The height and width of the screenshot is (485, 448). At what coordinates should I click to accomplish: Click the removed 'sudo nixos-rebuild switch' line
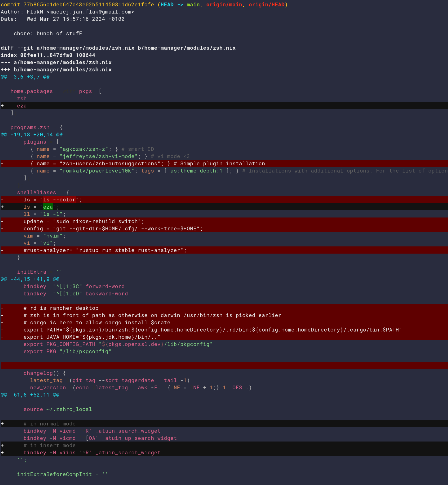224,221
